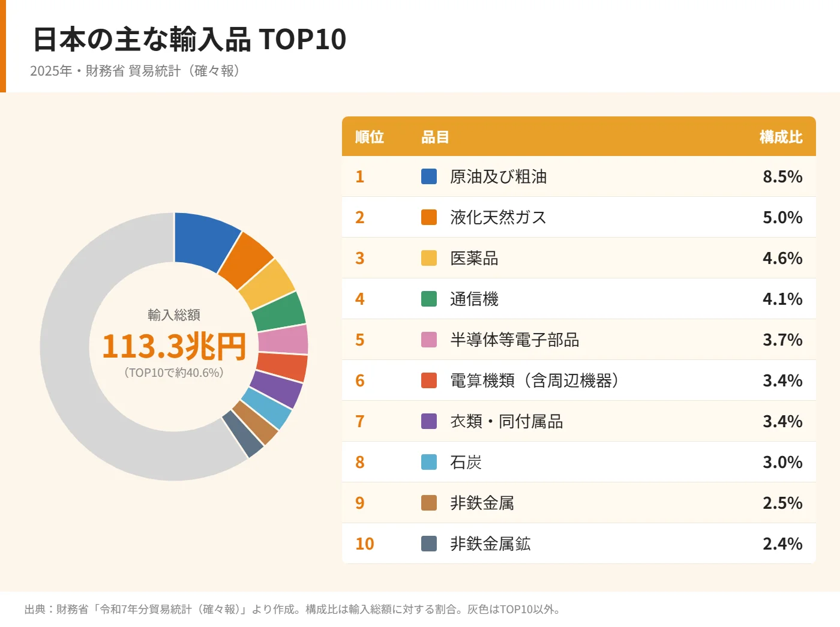Click the (TOP10で約40.6%) note
This screenshot has height=627, width=840.
pos(174,373)
